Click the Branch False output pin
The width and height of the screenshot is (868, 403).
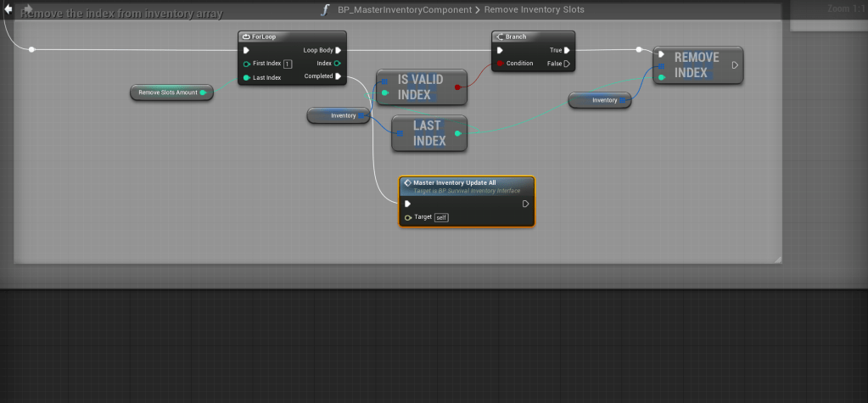click(567, 64)
